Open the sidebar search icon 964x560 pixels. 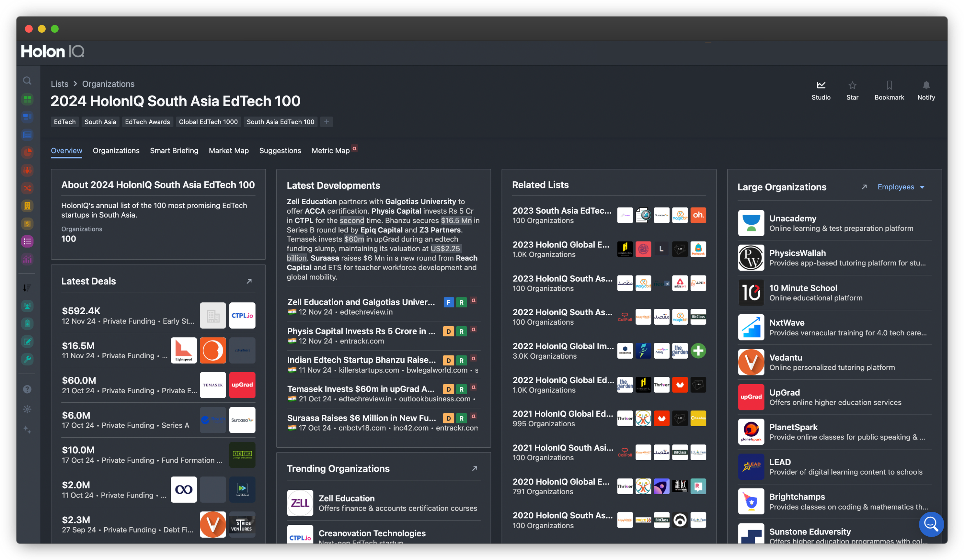[x=27, y=81]
